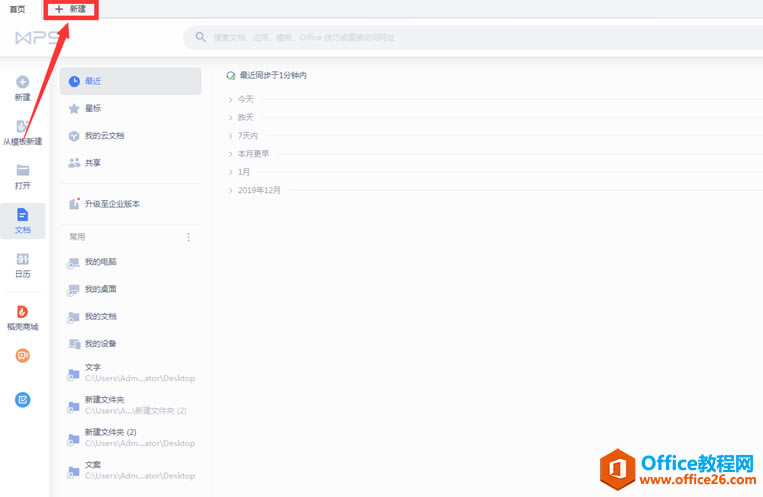The width and height of the screenshot is (763, 497).
Task: Open 稻壳商城 in the sidebar
Action: (22, 318)
